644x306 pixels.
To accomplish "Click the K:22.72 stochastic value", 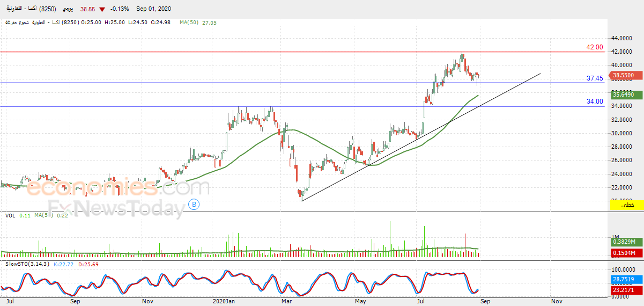I will coord(64,264).
